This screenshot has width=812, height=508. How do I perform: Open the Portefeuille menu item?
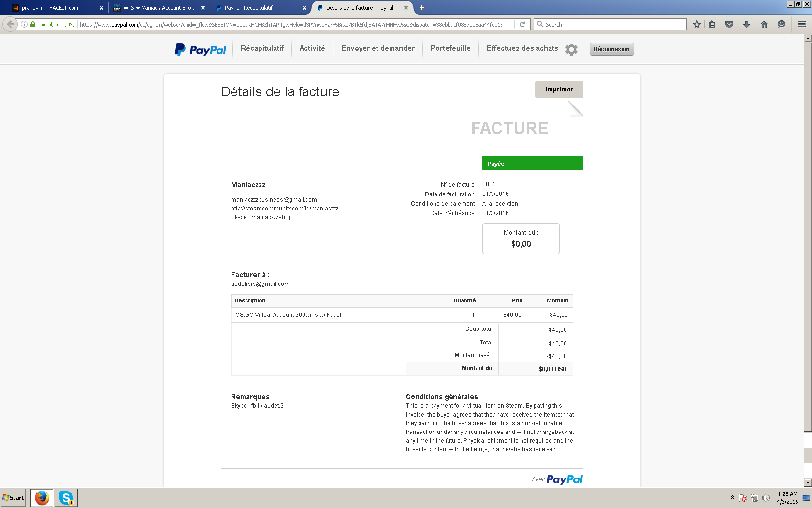coord(450,48)
